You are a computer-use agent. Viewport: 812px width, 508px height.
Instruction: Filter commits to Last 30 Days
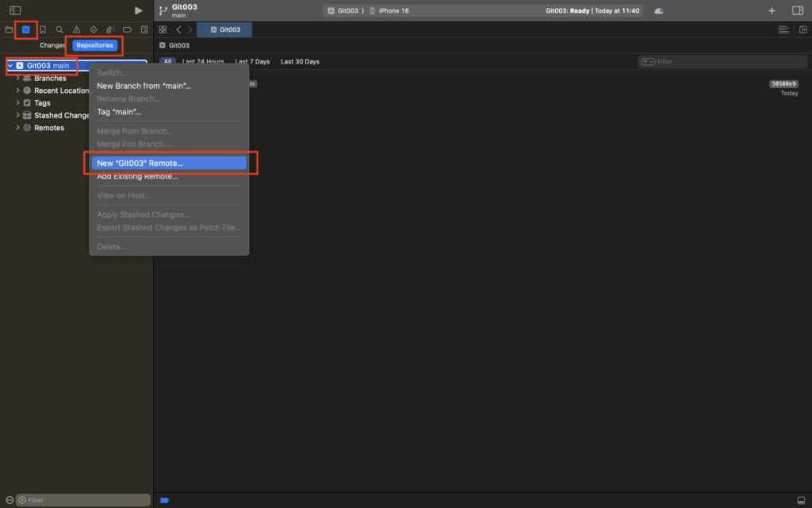point(300,61)
